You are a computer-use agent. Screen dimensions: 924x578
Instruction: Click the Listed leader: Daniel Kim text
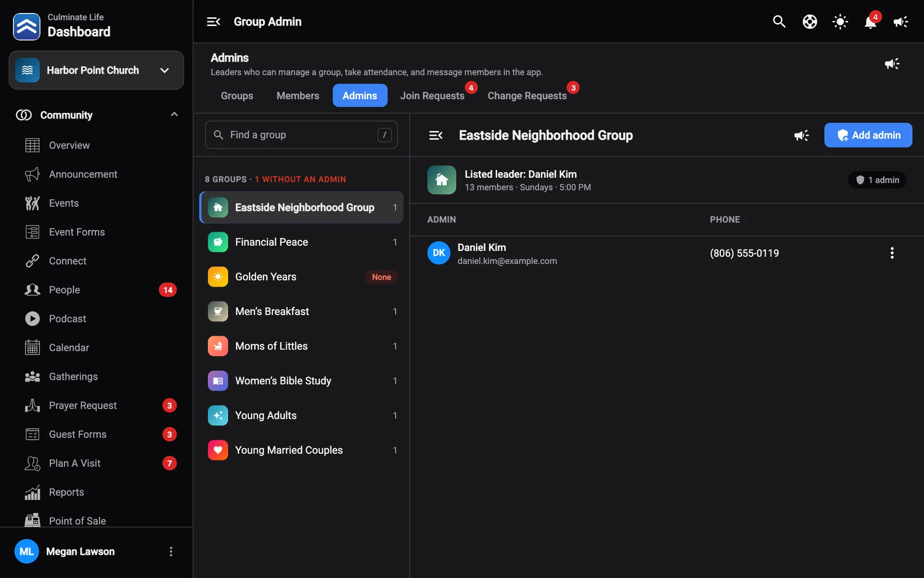(x=520, y=174)
